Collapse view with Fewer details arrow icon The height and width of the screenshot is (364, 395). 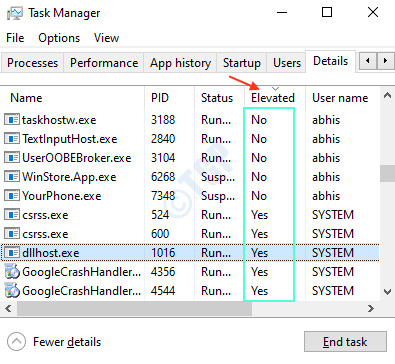16,342
